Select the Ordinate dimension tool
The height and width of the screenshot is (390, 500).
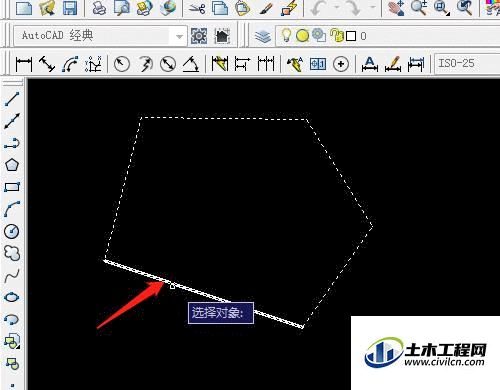(93, 64)
